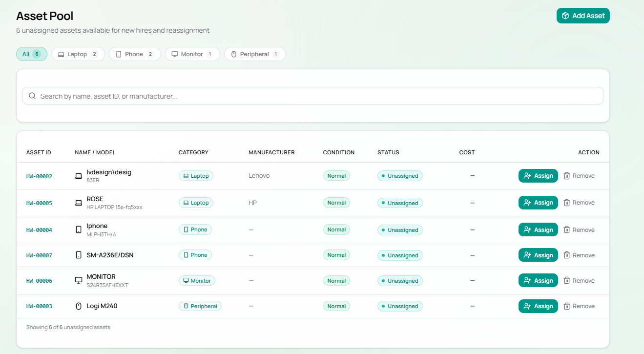Remove the MONITOR asset
The image size is (644, 354).
pyautogui.click(x=579, y=281)
